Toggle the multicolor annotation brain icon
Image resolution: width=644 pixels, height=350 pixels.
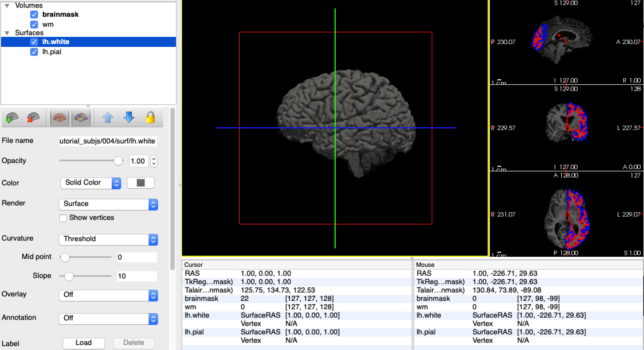pyautogui.click(x=81, y=118)
